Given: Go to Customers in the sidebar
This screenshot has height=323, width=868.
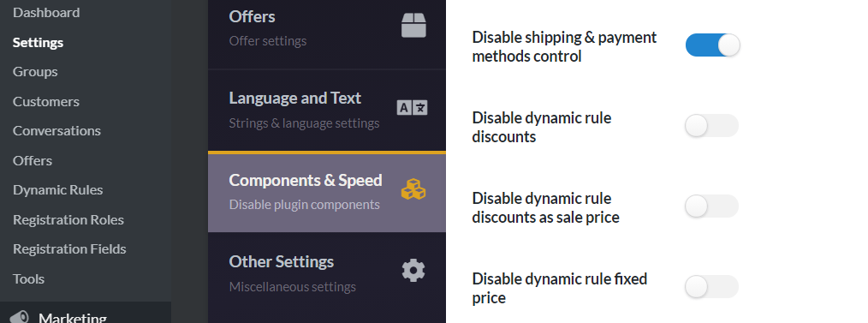Looking at the screenshot, I should [46, 101].
